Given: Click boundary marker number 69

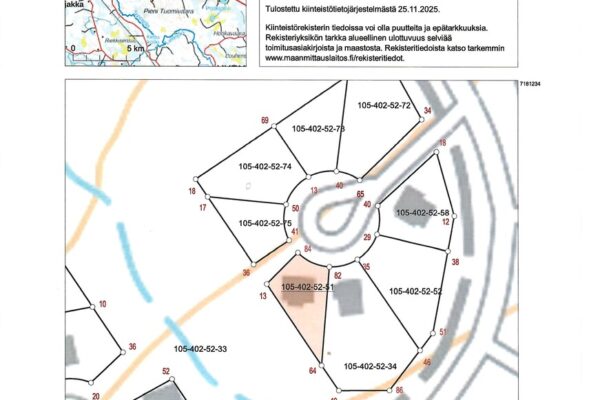Looking at the screenshot, I should click(x=265, y=121).
